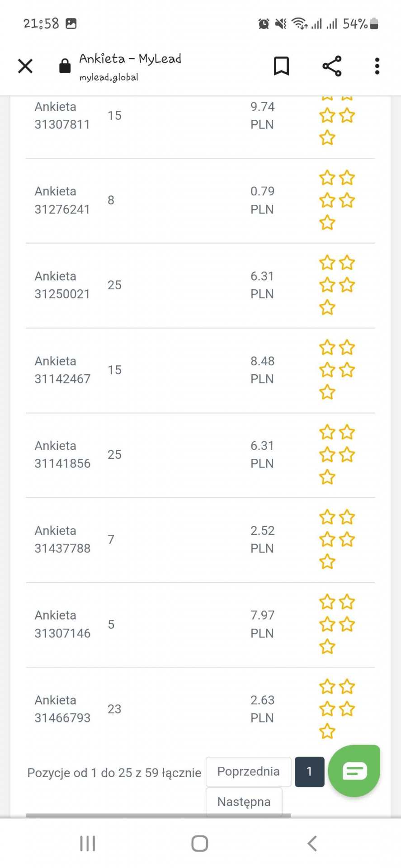Click last star of Ankieta 31466793 rating
This screenshot has height=868, width=401.
327,731
